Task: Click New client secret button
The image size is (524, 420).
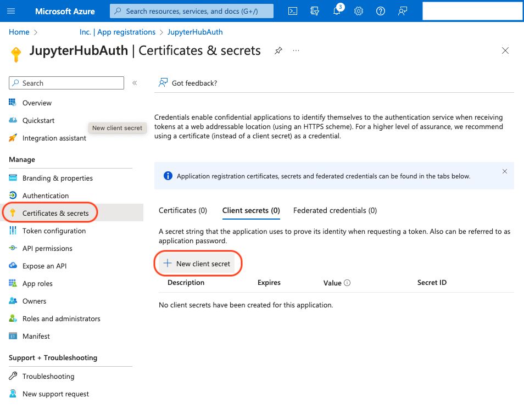Action: [197, 264]
